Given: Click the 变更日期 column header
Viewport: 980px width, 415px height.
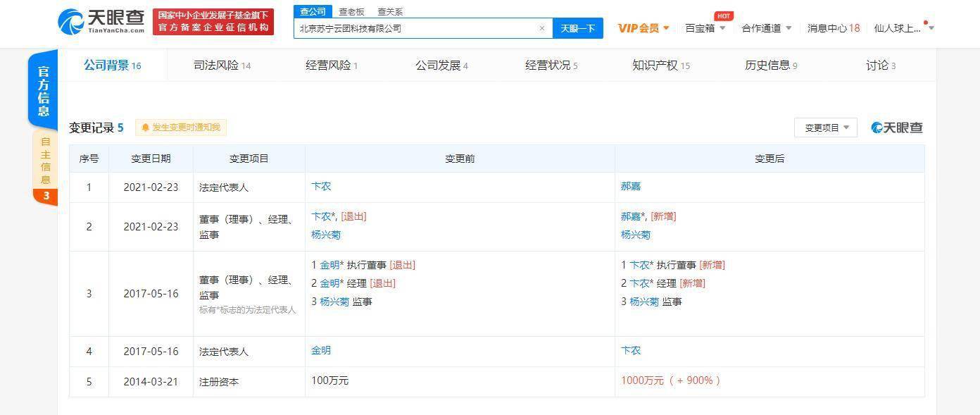Looking at the screenshot, I should (x=151, y=159).
